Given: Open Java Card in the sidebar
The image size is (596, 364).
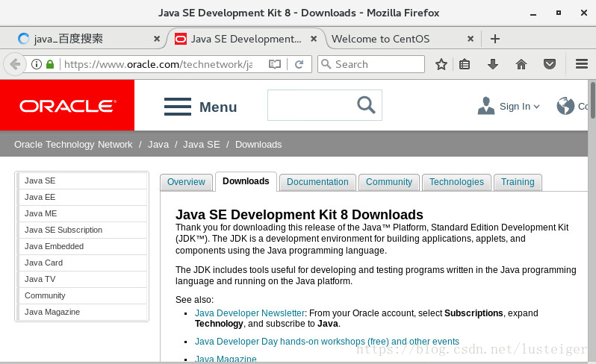Looking at the screenshot, I should [82, 263].
